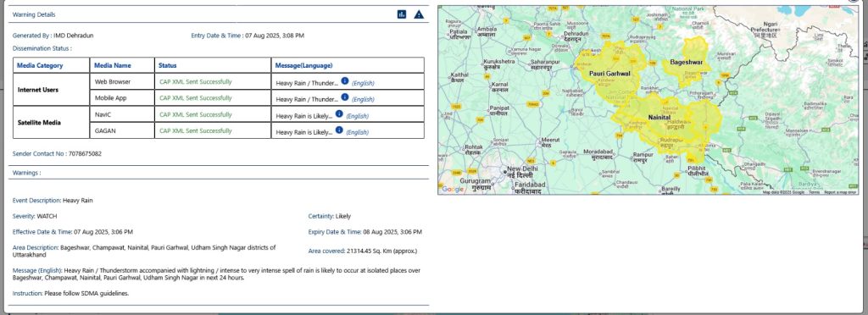Image resolution: width=868 pixels, height=315 pixels.
Task: Click the Media Category column header
Action: pyautogui.click(x=40, y=65)
